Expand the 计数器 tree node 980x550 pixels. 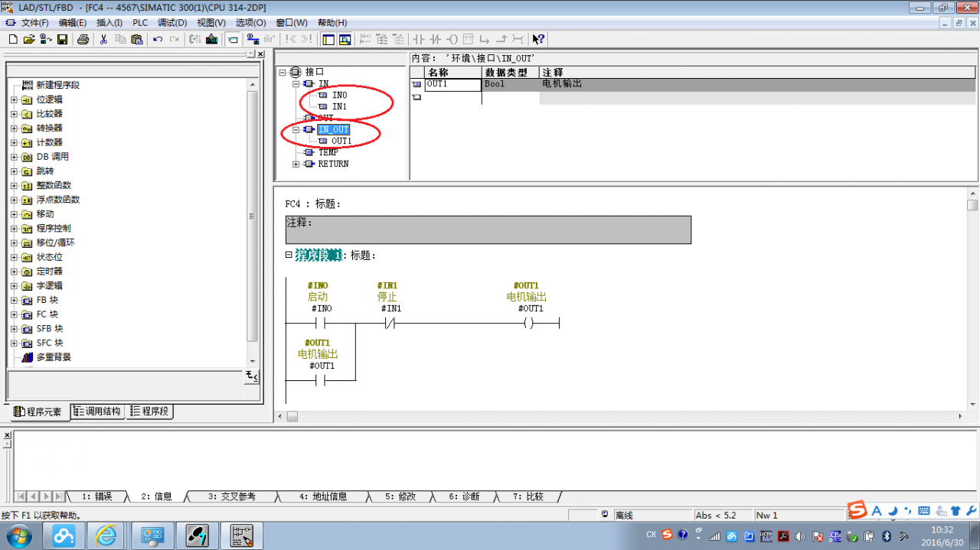pyautogui.click(x=14, y=142)
